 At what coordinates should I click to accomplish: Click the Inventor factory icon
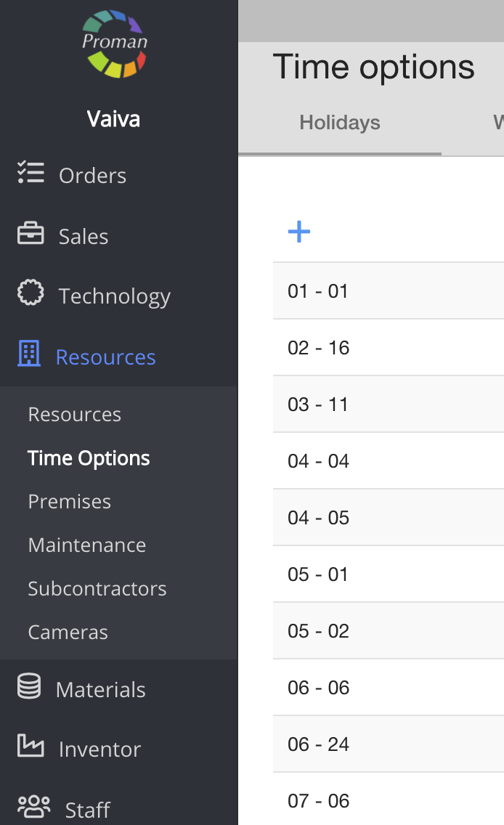31,747
